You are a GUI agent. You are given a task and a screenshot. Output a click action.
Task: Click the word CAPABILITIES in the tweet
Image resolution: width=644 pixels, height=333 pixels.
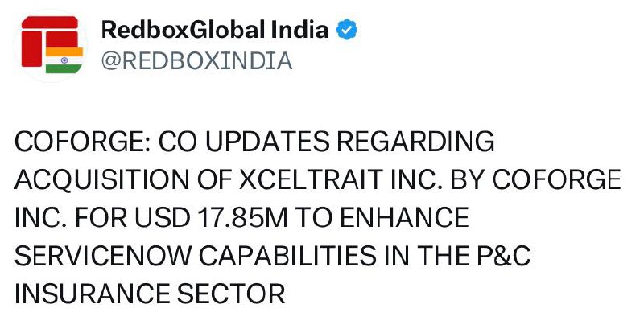[x=287, y=256]
